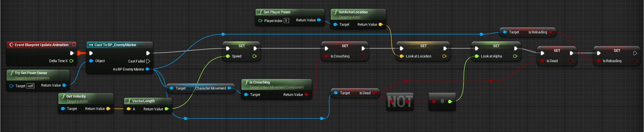
Task: Select the final SET Is Reloading node header
Action: point(617,50)
